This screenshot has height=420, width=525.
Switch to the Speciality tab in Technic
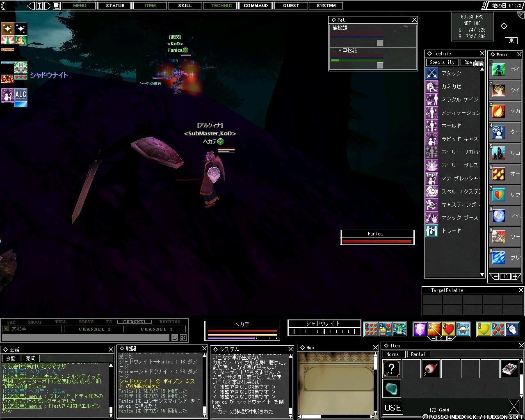[x=442, y=62]
